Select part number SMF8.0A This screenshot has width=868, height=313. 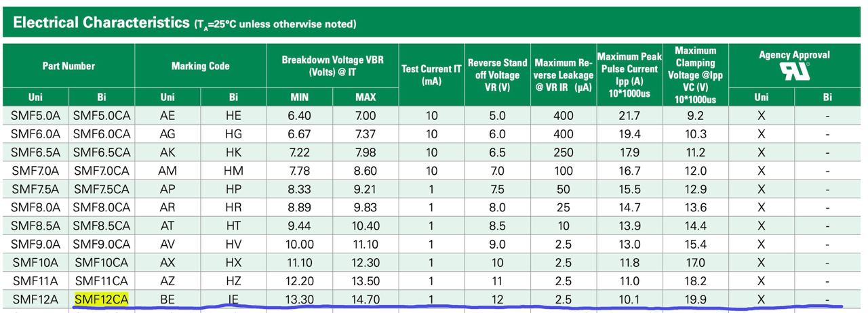click(35, 207)
